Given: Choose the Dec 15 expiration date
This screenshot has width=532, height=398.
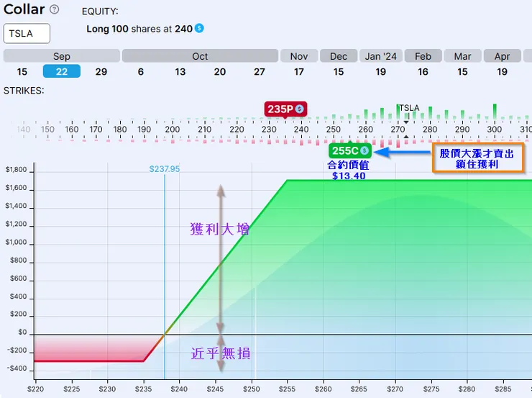Looking at the screenshot, I should coord(339,72).
